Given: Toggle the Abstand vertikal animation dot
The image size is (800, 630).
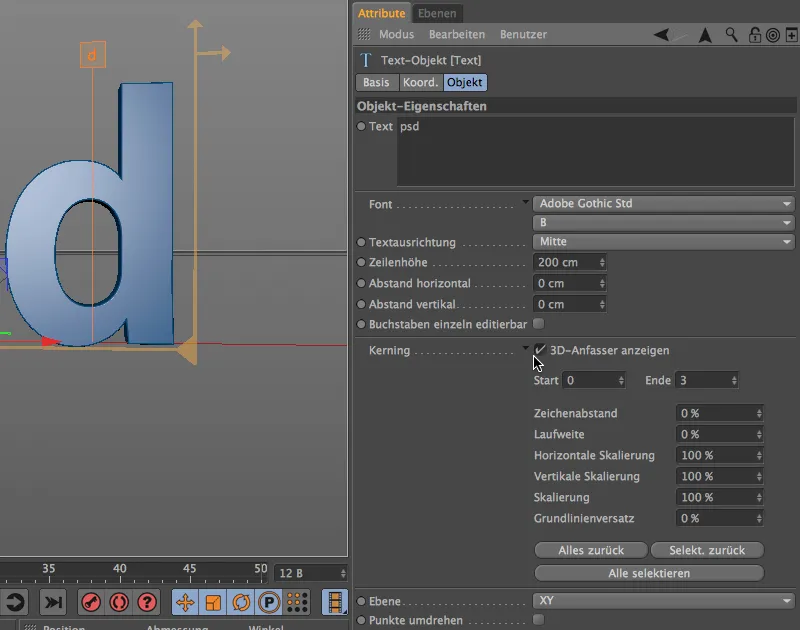Looking at the screenshot, I should [361, 304].
